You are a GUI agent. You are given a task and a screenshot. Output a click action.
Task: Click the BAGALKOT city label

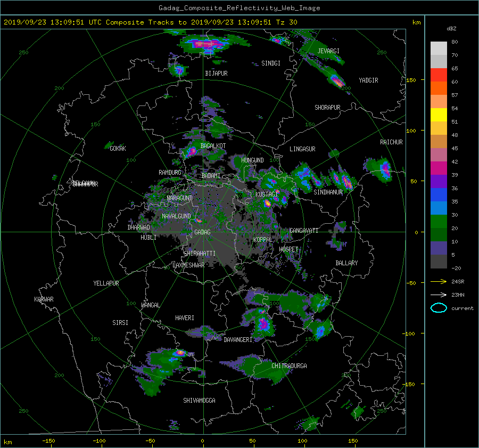[x=213, y=146]
